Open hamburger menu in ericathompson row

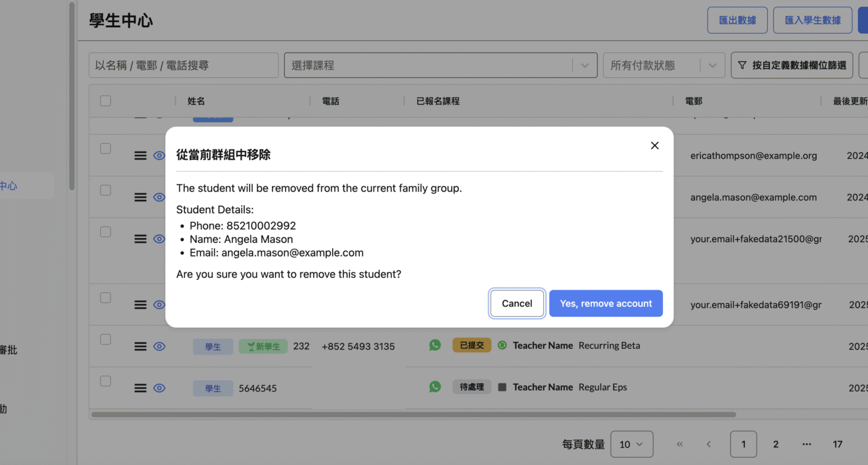[x=140, y=156]
